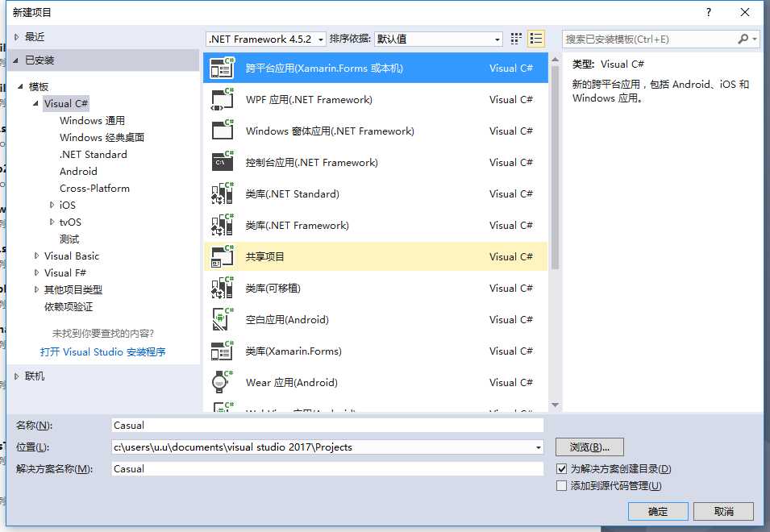The width and height of the screenshot is (770, 532).
Task: Click the search magnifier icon
Action: click(x=743, y=39)
